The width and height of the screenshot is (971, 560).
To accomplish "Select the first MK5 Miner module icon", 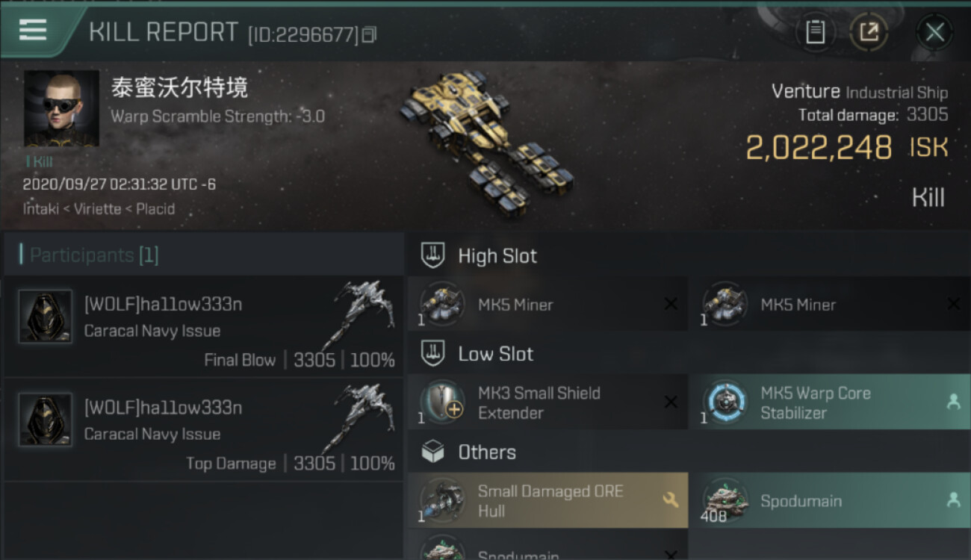I will click(442, 305).
